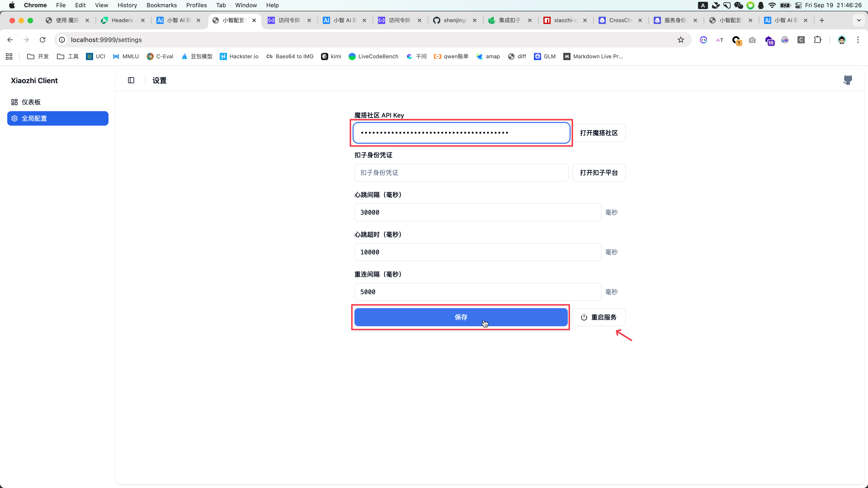Click the site information icon in the address bar
The width and height of the screenshot is (868, 488).
[x=62, y=40]
